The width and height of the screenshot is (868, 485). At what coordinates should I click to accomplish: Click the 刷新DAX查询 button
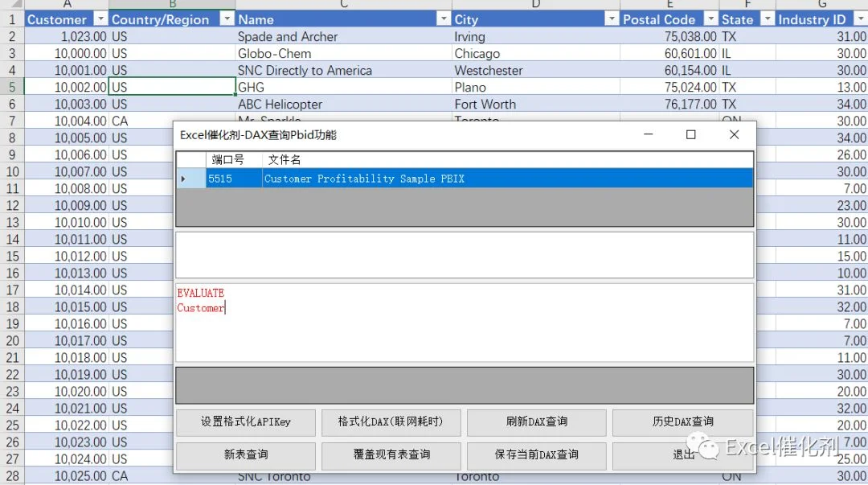coord(536,422)
